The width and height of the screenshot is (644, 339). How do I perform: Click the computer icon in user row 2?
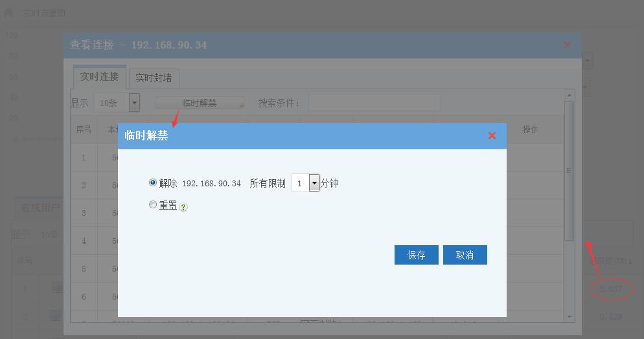57,316
